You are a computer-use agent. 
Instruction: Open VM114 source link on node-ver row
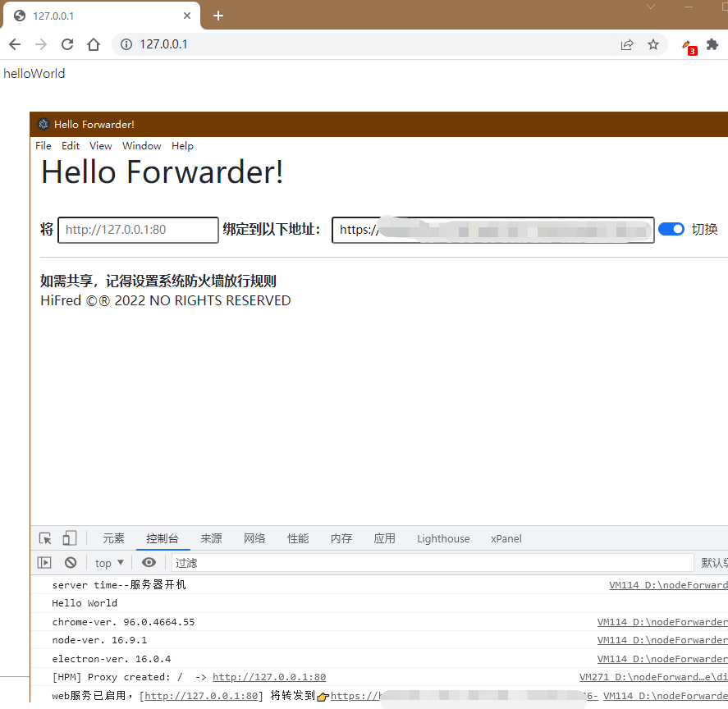tap(662, 640)
